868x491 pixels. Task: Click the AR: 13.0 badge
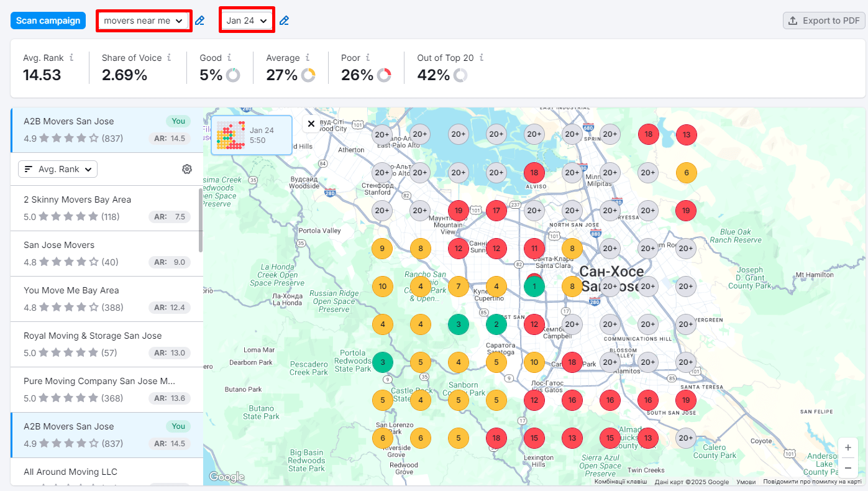click(x=169, y=353)
